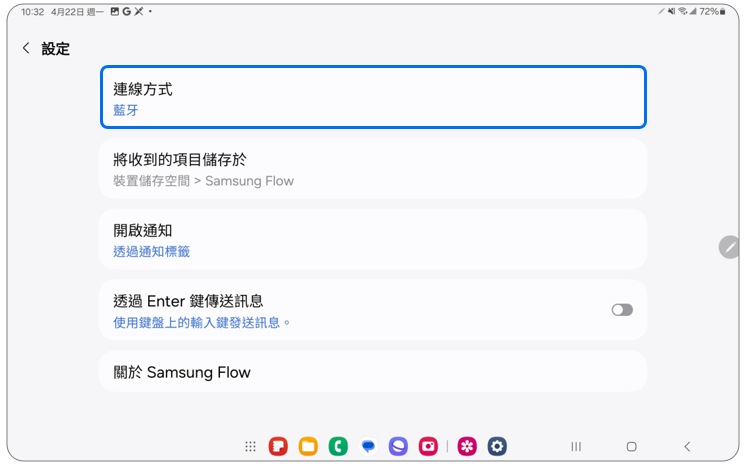Image resolution: width=745 pixels, height=466 pixels.
Task: Tap the muted sound status icon
Action: coord(671,11)
